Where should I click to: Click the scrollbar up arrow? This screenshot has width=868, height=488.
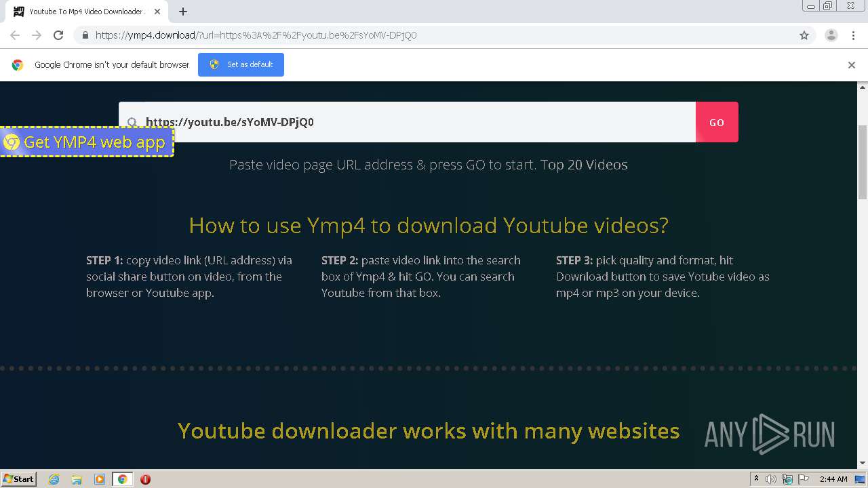pos(863,87)
